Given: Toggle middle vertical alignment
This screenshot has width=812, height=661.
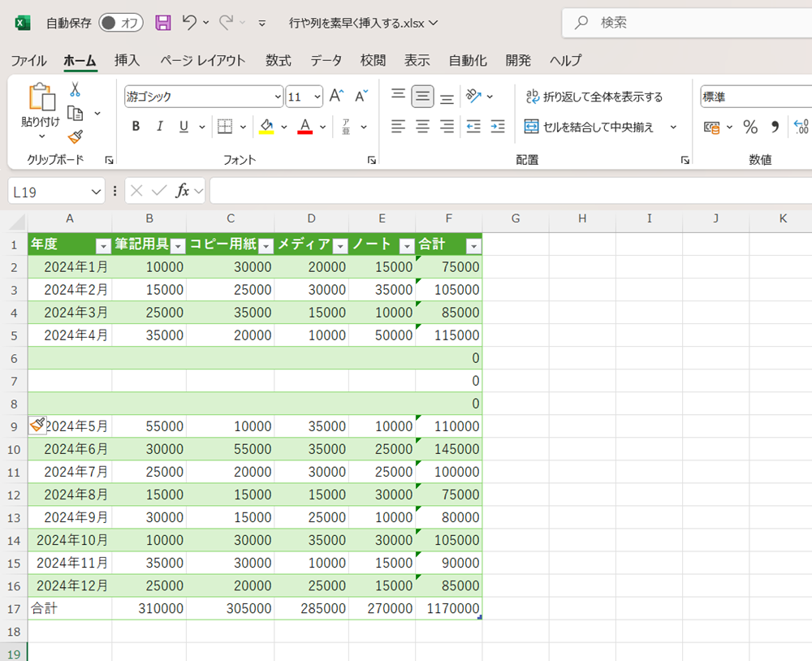Looking at the screenshot, I should (422, 97).
